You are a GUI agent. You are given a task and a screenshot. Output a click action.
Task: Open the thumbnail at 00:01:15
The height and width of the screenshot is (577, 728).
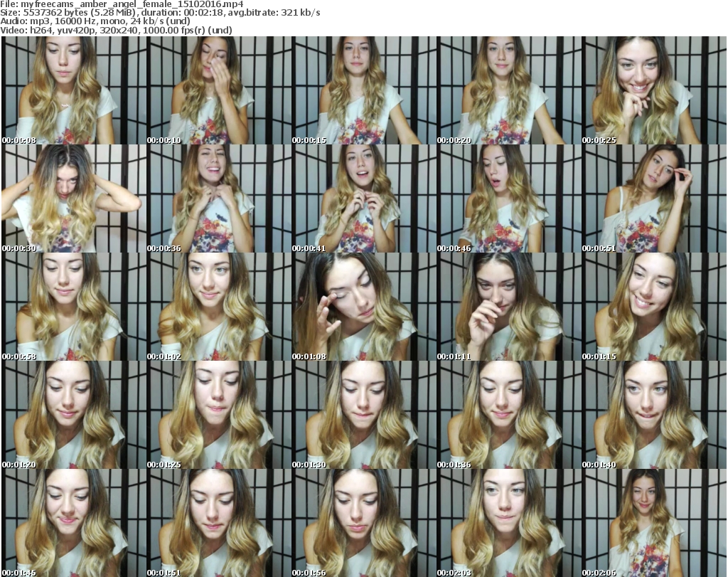coord(654,307)
